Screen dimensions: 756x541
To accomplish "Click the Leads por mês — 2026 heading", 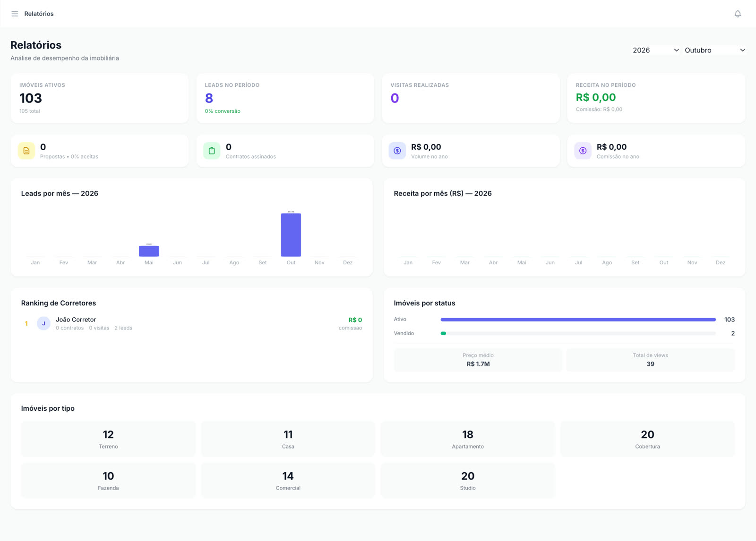I will tap(60, 194).
